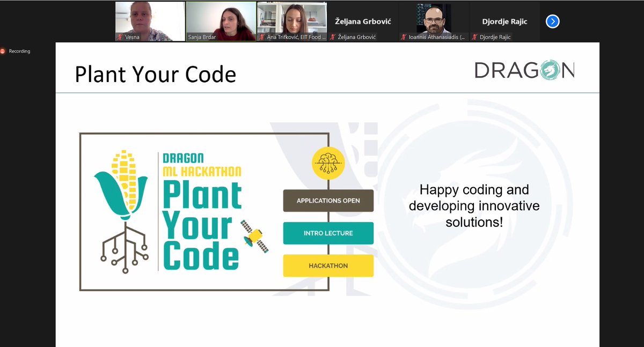Click muted microphone icon beside Vesna
Image resolution: width=644 pixels, height=347 pixels.
[x=120, y=38]
